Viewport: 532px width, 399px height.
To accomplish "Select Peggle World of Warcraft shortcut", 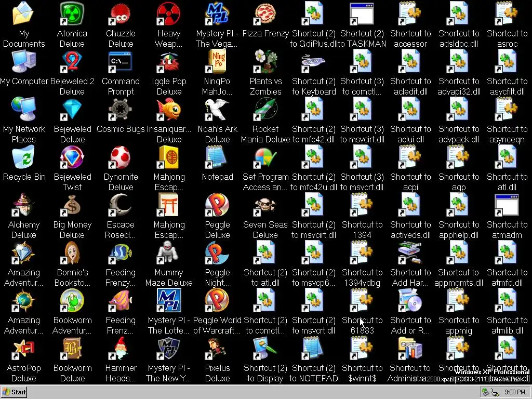I will tap(217, 300).
